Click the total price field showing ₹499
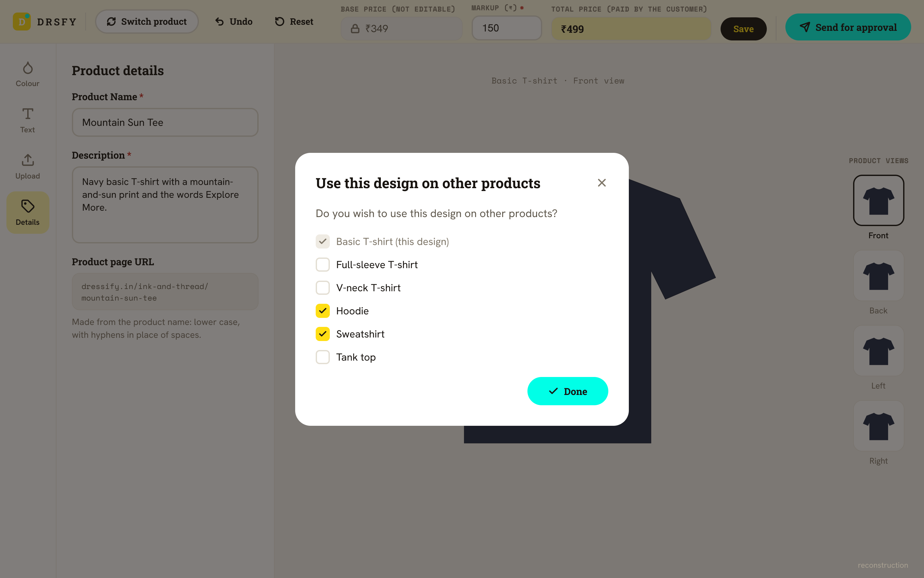 (x=631, y=29)
